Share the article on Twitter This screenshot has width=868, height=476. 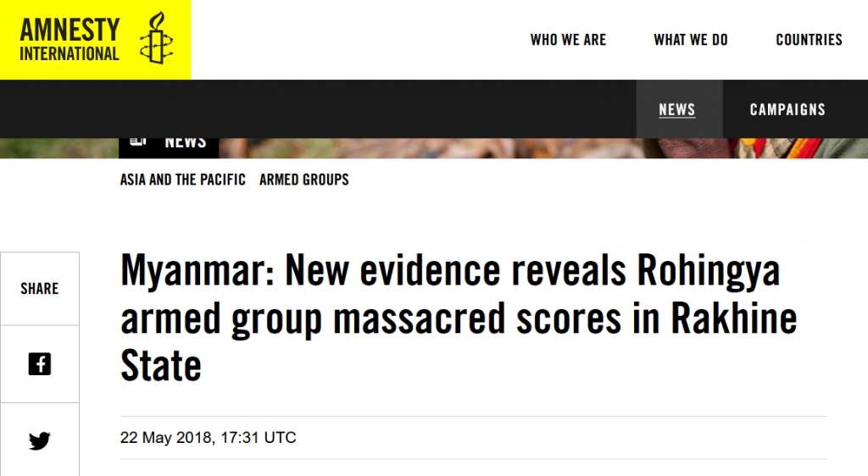pos(40,440)
